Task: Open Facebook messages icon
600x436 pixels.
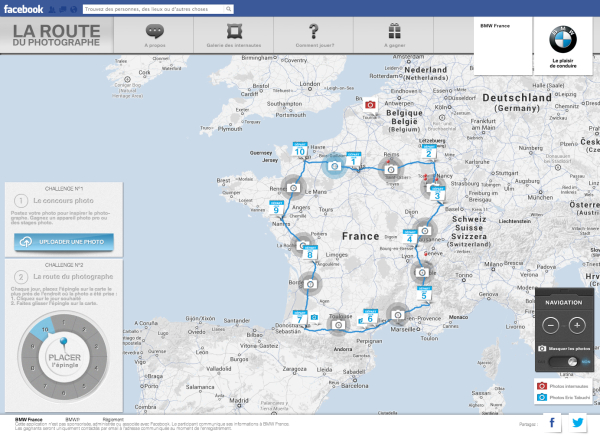Action: [62, 9]
